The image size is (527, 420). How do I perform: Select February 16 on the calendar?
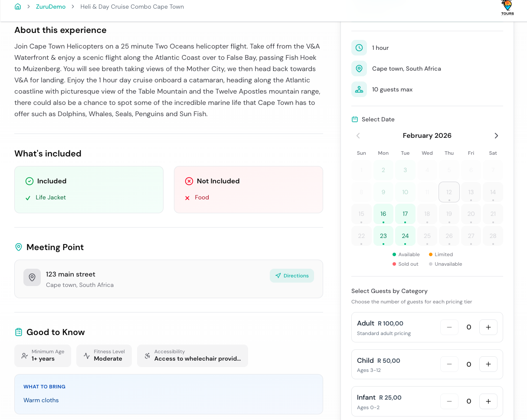[x=383, y=214]
